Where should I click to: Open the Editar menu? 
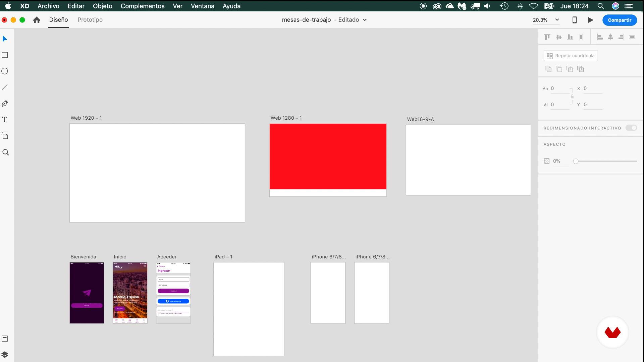[x=76, y=6]
